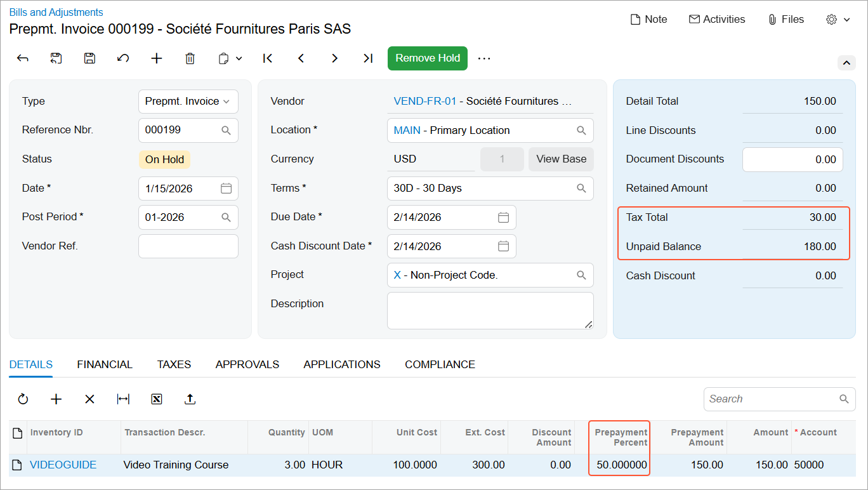The width and height of the screenshot is (868, 490).
Task: Click the View Base button
Action: click(x=562, y=159)
